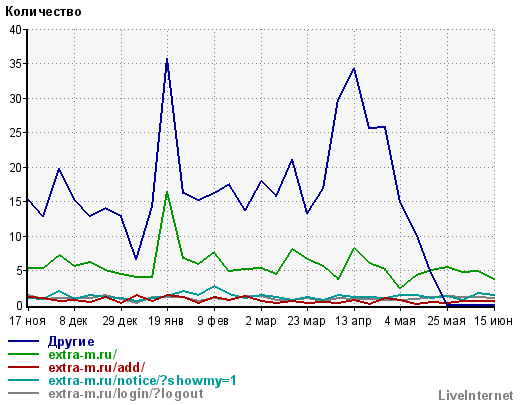520x405 pixels.
Task: Click the 15 июн axis date label
Action: coord(493,321)
